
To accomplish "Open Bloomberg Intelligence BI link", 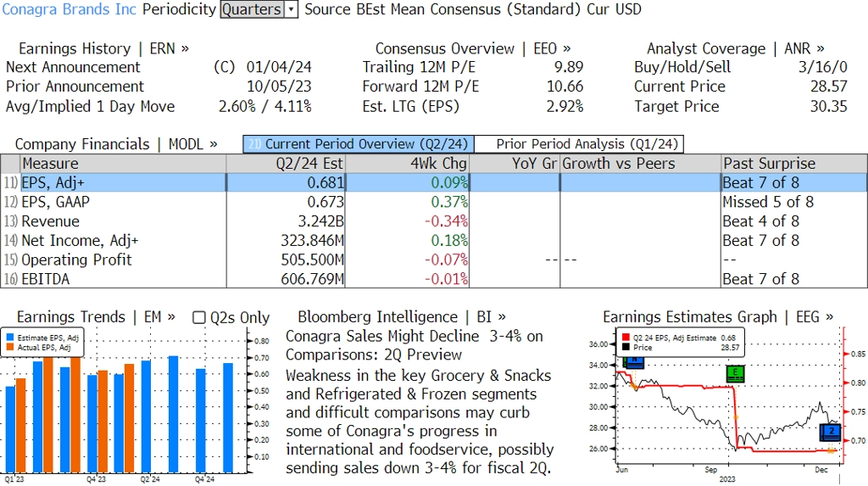I will [402, 317].
